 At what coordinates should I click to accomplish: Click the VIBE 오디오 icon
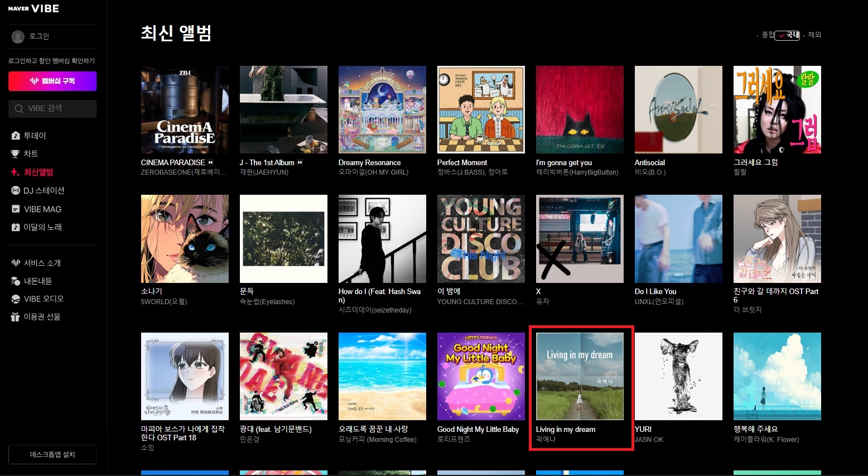click(x=16, y=299)
